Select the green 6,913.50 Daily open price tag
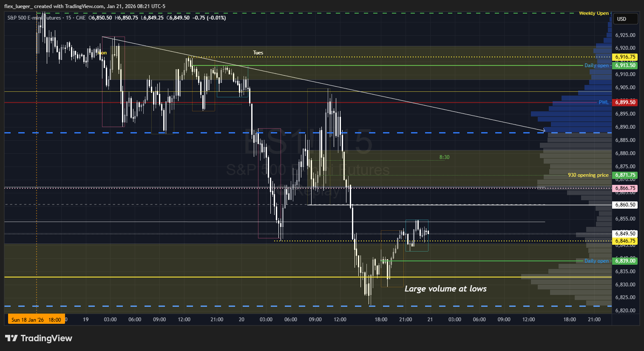 [x=625, y=65]
